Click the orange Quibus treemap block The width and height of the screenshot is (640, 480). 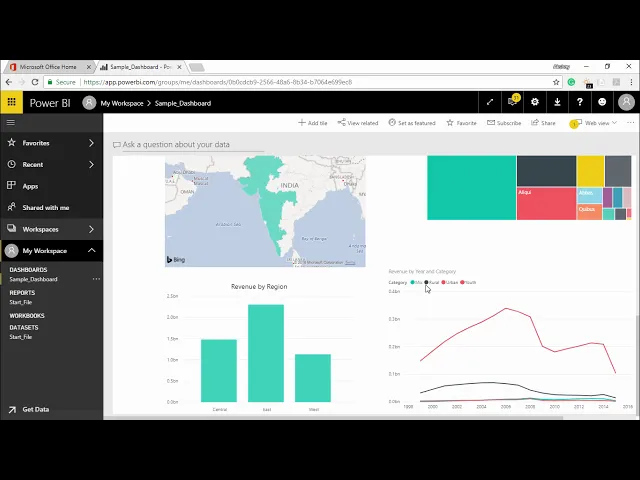pyautogui.click(x=589, y=212)
